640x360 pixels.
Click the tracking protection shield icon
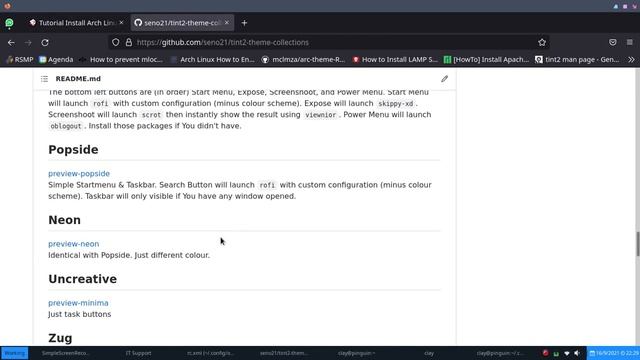coord(116,42)
